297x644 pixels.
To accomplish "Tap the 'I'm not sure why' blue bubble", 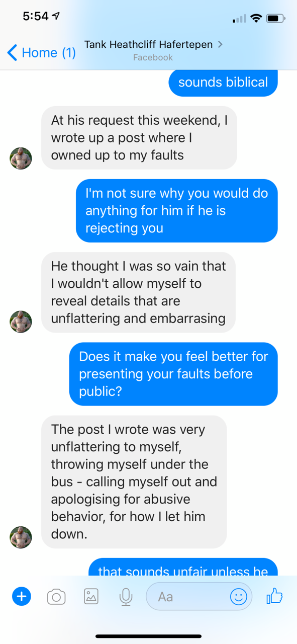I will [x=177, y=210].
